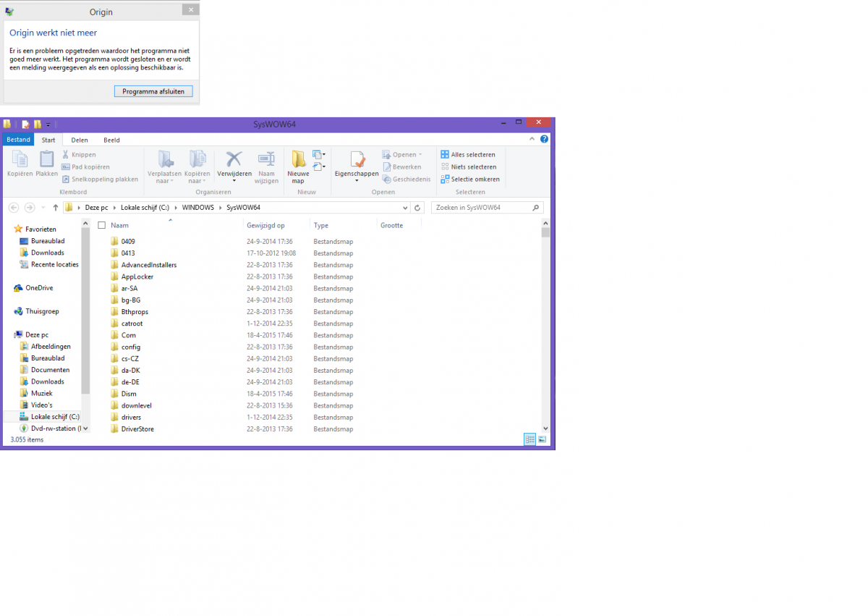Select Documenten under Deze pc
The width and height of the screenshot is (868, 616).
(44, 370)
